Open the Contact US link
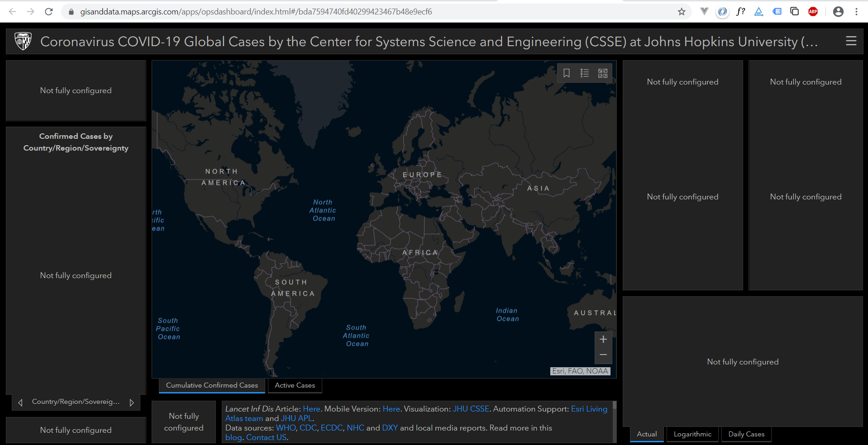The height and width of the screenshot is (445, 868). (266, 437)
